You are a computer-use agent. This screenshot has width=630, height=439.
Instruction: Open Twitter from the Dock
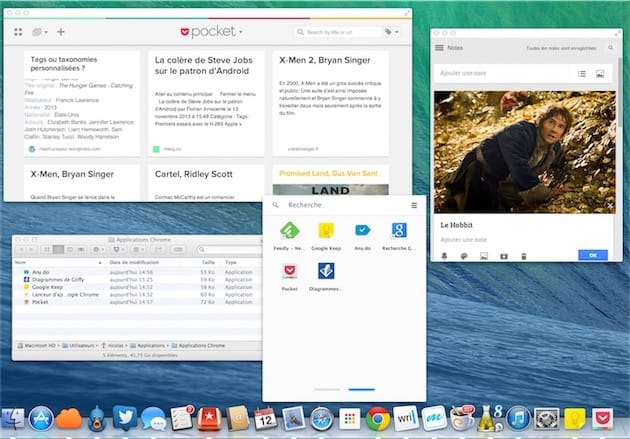pyautogui.click(x=125, y=418)
